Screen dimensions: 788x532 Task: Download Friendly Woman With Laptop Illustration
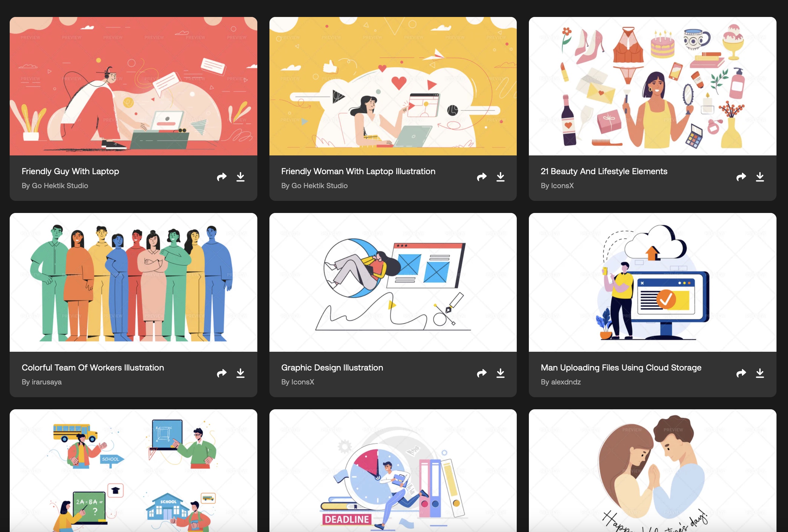[x=500, y=177]
